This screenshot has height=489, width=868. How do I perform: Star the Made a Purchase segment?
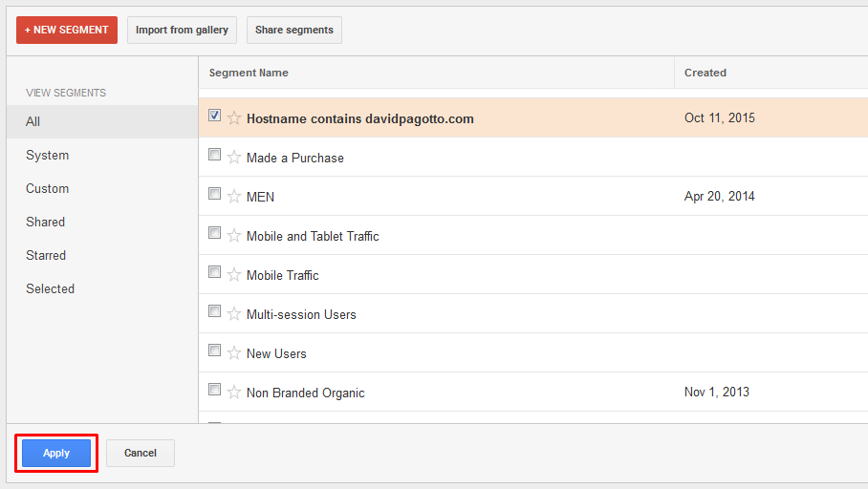(x=234, y=157)
